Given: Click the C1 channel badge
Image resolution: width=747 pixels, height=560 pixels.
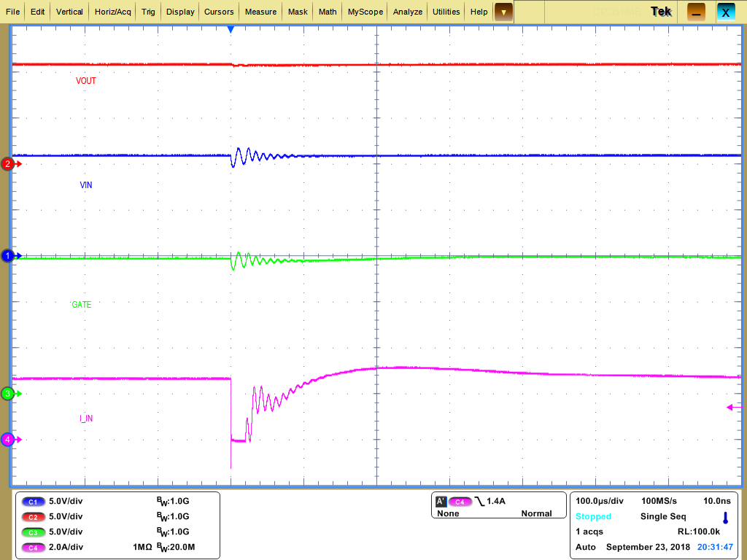Looking at the screenshot, I should [33, 502].
